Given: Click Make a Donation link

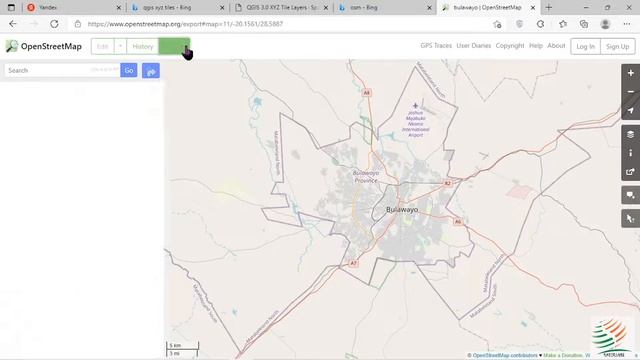Looking at the screenshot, I should click(x=564, y=356).
